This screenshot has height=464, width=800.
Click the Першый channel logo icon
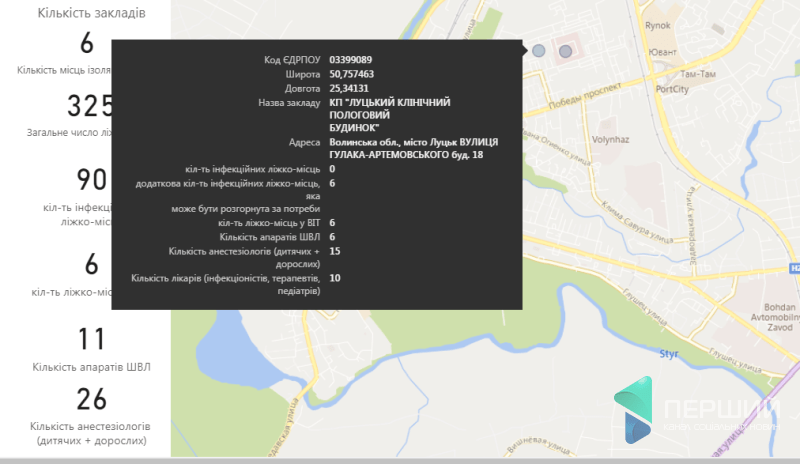(x=632, y=412)
